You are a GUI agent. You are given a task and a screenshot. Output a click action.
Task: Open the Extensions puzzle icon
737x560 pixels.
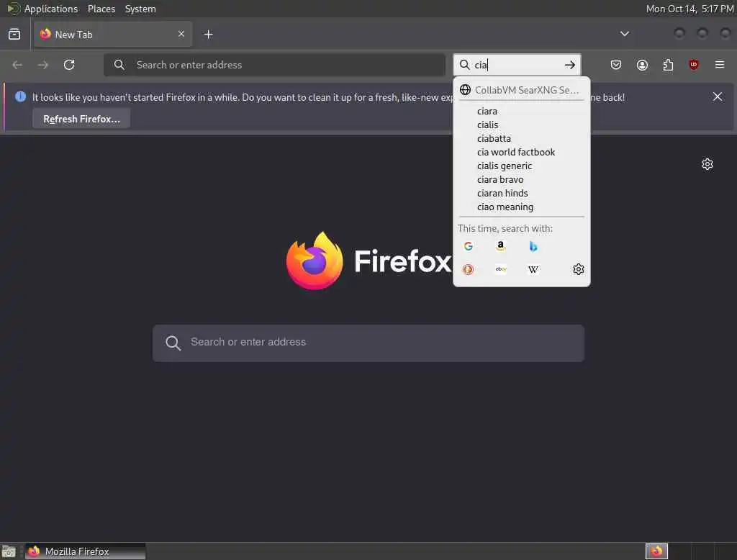[x=668, y=65]
